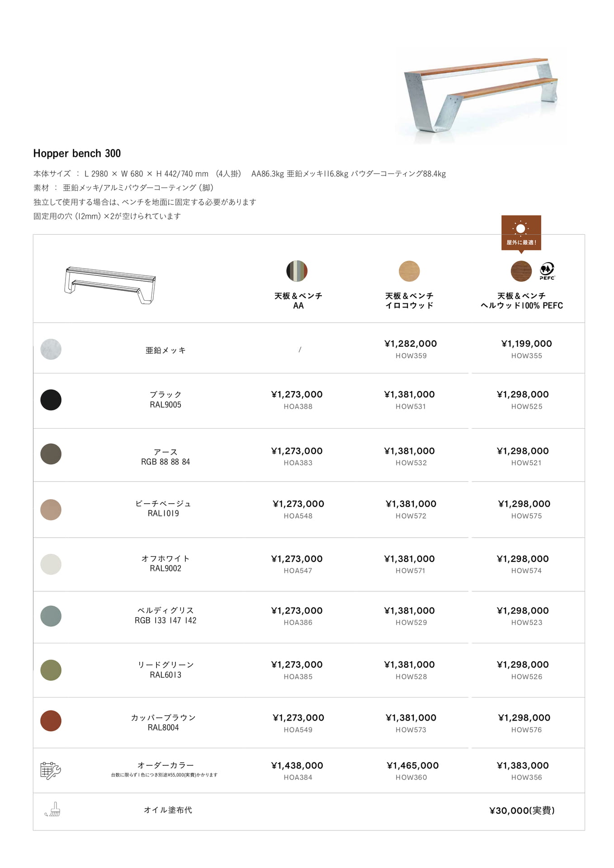Click the order color calendar wrench icon
614x868 pixels.
pyautogui.click(x=51, y=770)
